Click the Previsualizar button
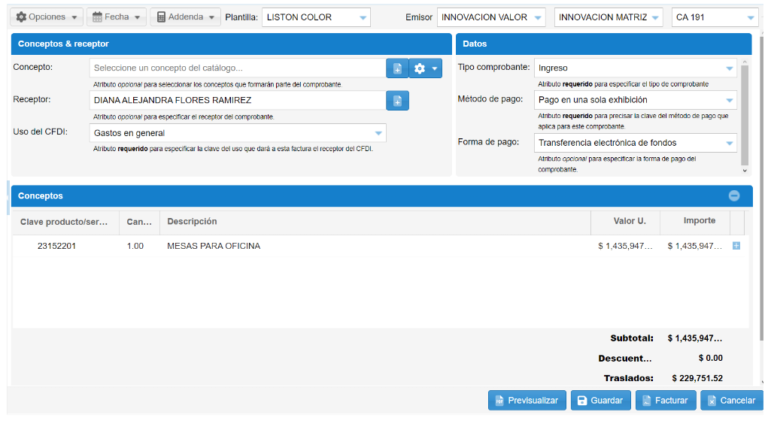The image size is (768, 421). coord(527,401)
